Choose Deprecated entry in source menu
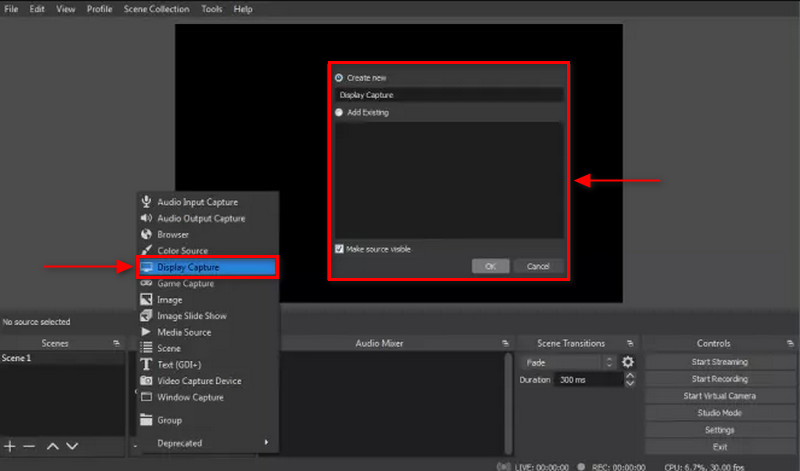Screen dimensions: 800x471 tap(208, 443)
